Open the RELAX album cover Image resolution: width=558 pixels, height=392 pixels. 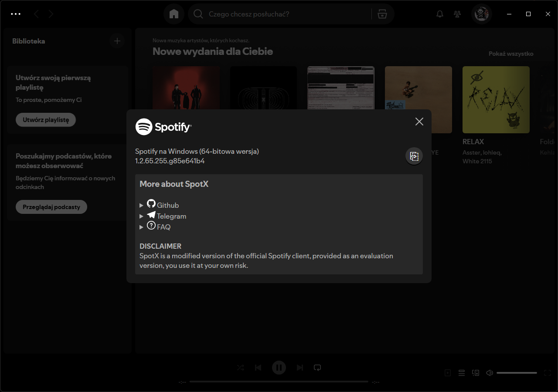(496, 100)
